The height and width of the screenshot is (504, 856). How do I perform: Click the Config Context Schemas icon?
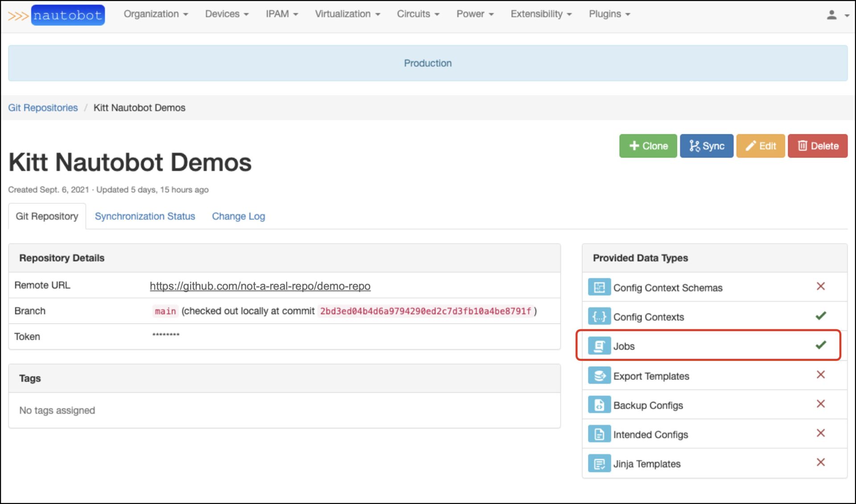pyautogui.click(x=600, y=287)
